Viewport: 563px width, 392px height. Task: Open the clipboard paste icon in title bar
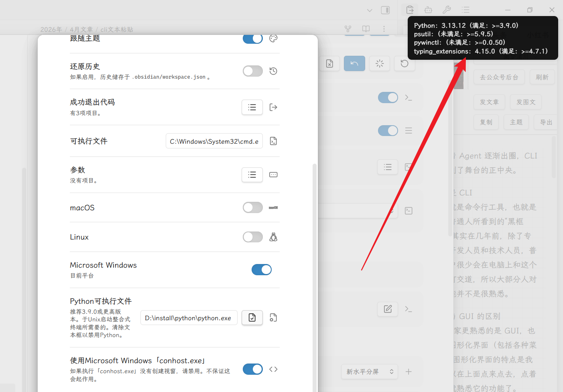coord(410,10)
